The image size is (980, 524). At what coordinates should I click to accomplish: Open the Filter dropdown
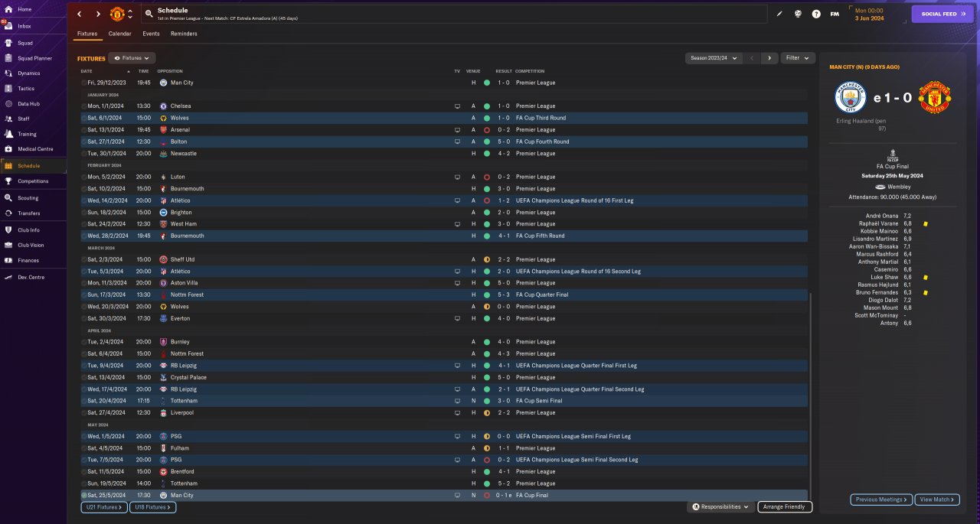[798, 58]
